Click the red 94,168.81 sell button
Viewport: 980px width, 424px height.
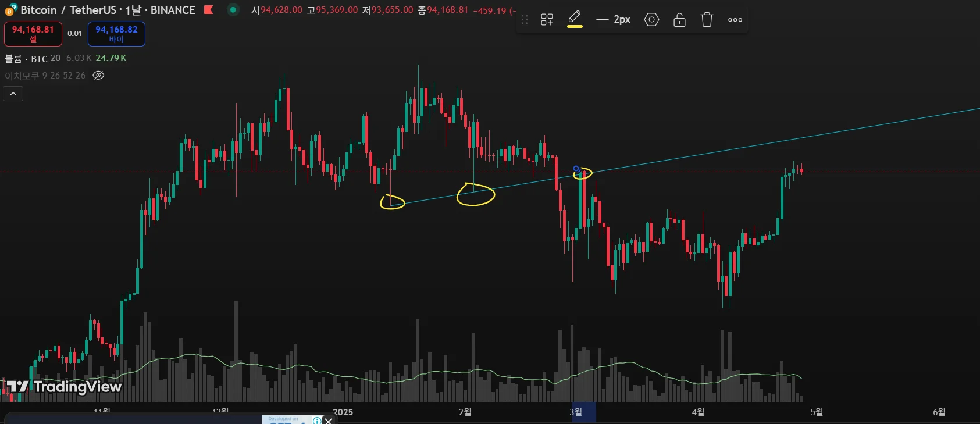[33, 34]
